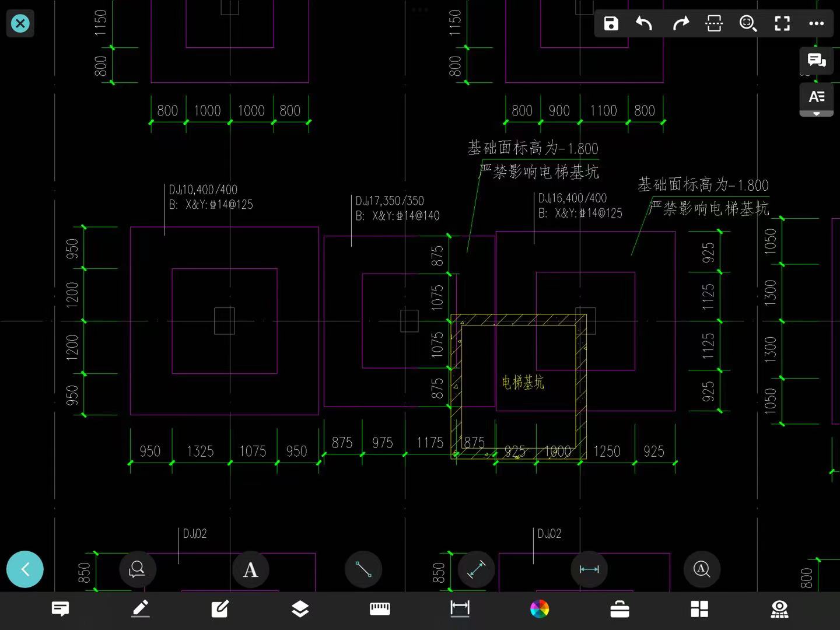Open the comments chat bubble panel
This screenshot has width=840, height=630.
[816, 60]
